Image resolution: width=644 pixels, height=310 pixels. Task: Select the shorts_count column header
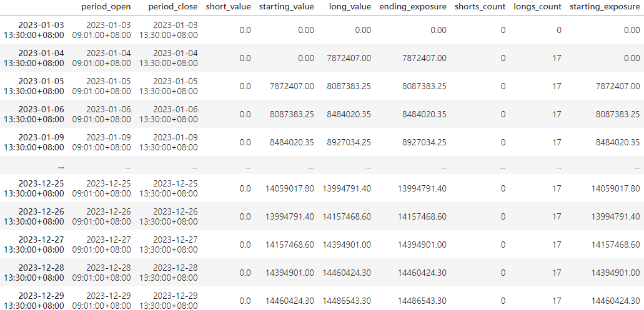tap(480, 7)
